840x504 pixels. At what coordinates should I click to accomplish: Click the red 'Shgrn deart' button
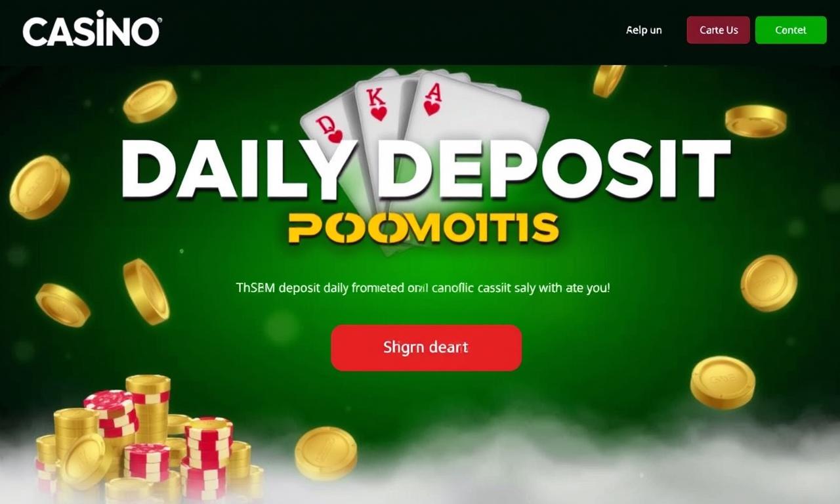pyautogui.click(x=426, y=347)
